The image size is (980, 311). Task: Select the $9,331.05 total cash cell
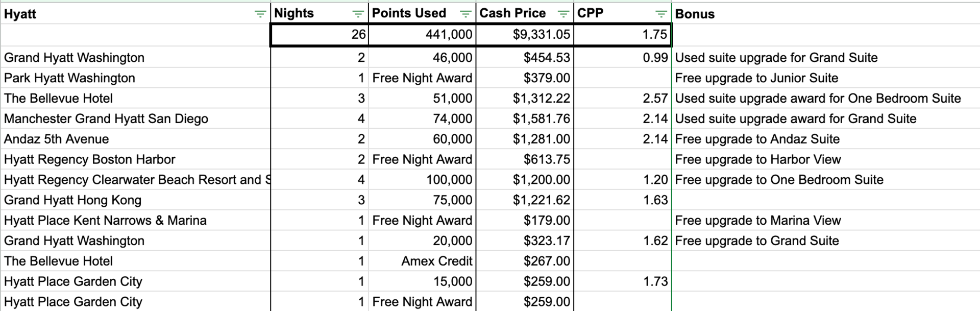[525, 35]
